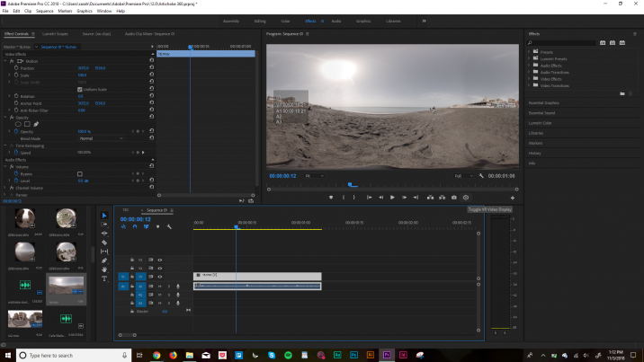Toggle VR Video Display button
The height and width of the screenshot is (362, 644).
[x=466, y=198]
